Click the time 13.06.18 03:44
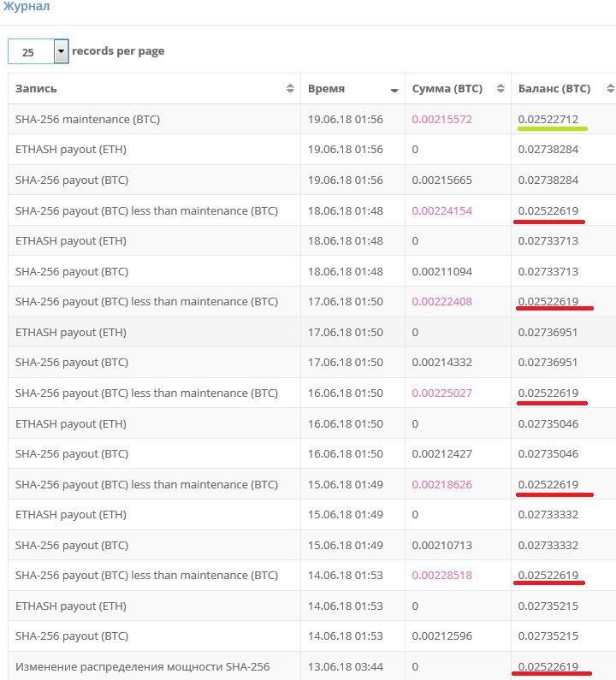The width and height of the screenshot is (616, 680). tap(346, 666)
